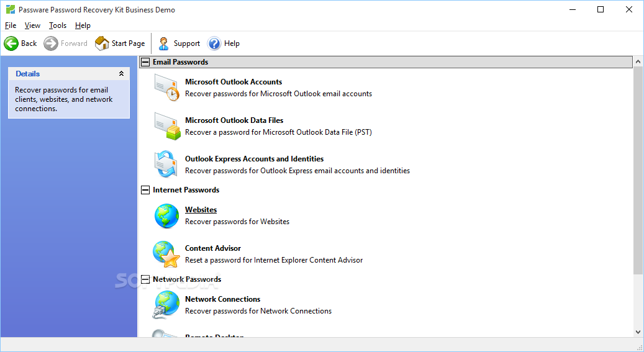Click the Passware app icon in title bar
This screenshot has width=644, height=352.
point(11,9)
